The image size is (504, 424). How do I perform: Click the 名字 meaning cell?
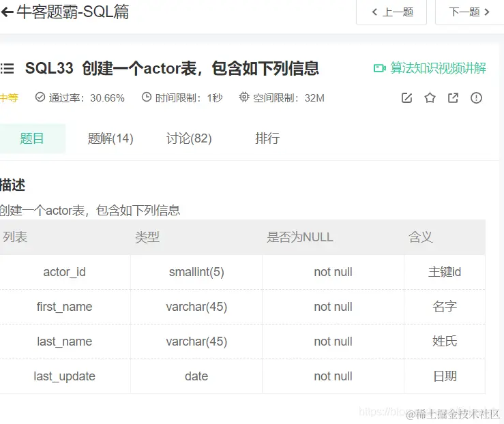click(x=445, y=307)
